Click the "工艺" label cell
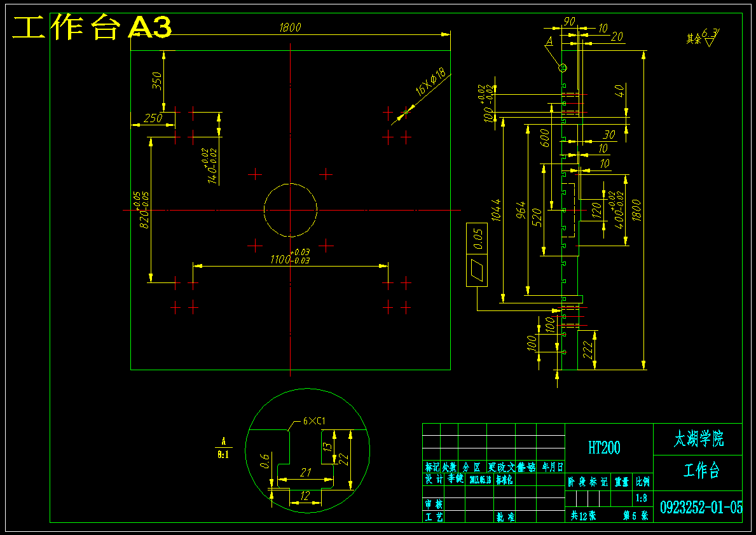This screenshot has width=756, height=535. click(x=434, y=517)
